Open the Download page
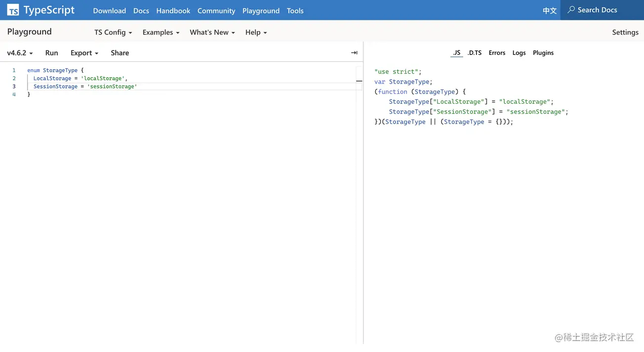 (110, 10)
